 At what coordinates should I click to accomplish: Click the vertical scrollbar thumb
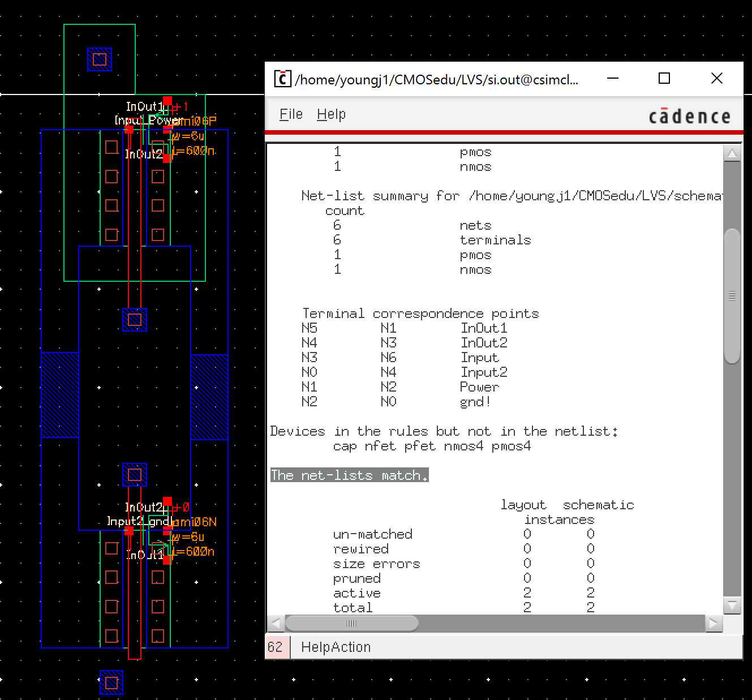(x=732, y=295)
